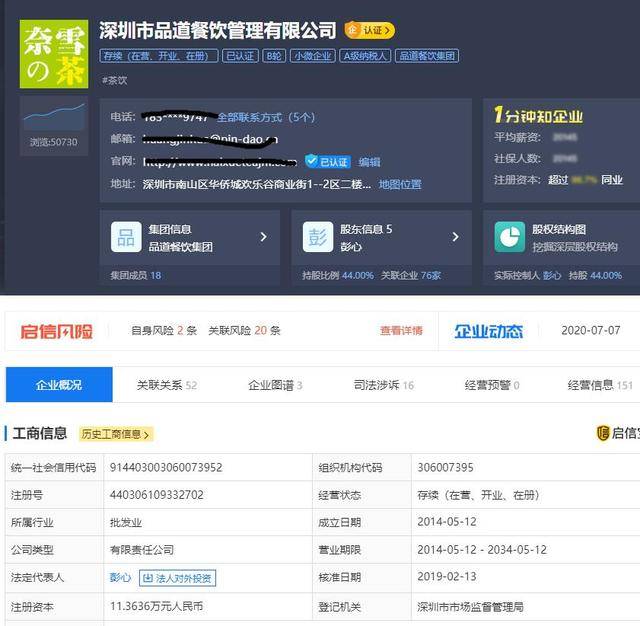
Task: Open legal representative 彭心 link in table
Action: [120, 578]
